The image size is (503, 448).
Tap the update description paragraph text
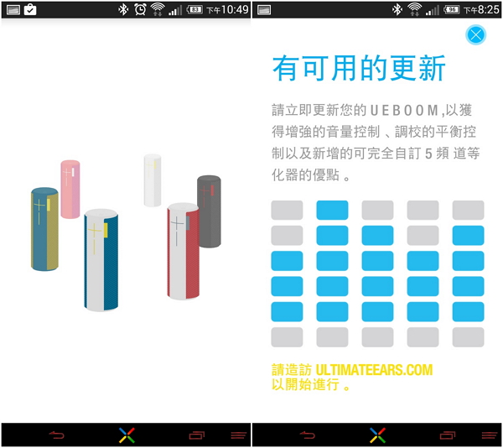(376, 143)
